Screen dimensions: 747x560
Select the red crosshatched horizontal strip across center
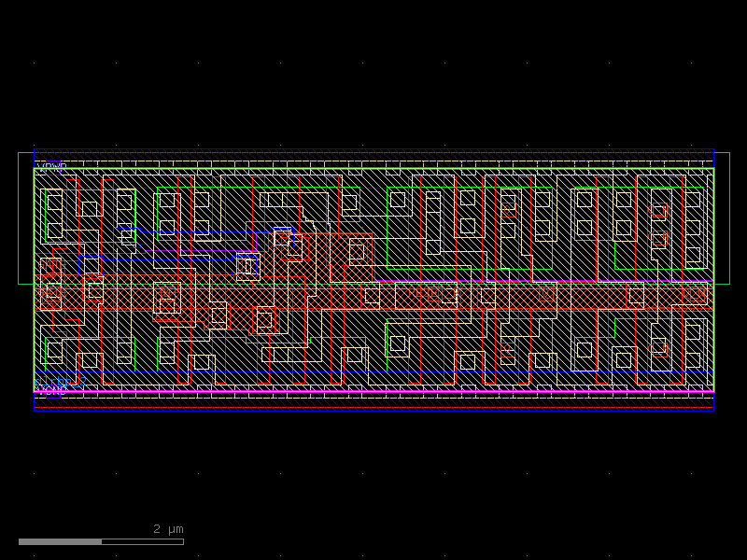point(373,296)
